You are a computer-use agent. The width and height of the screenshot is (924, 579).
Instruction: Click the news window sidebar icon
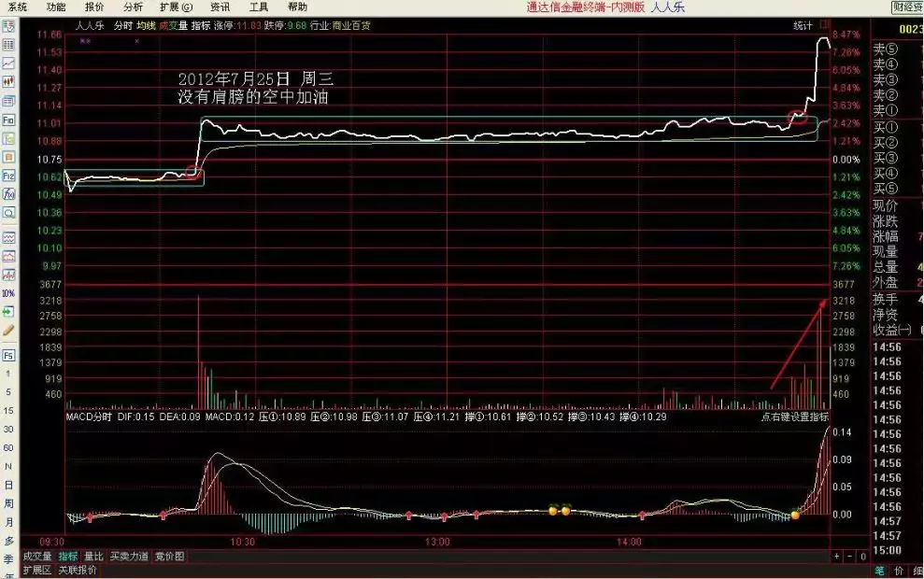click(x=8, y=101)
